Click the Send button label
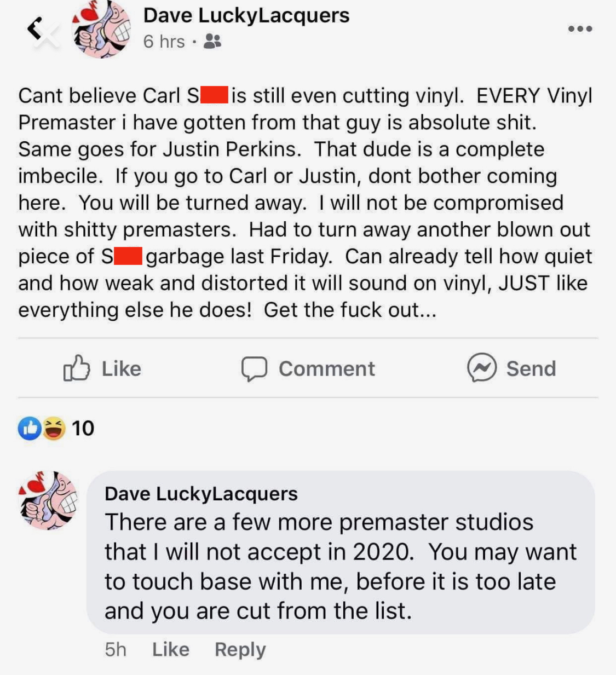 click(x=531, y=368)
